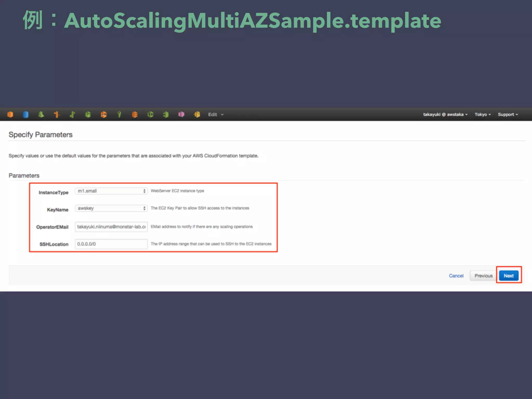
Task: Click into the SSHLocation input field
Action: [111, 244]
